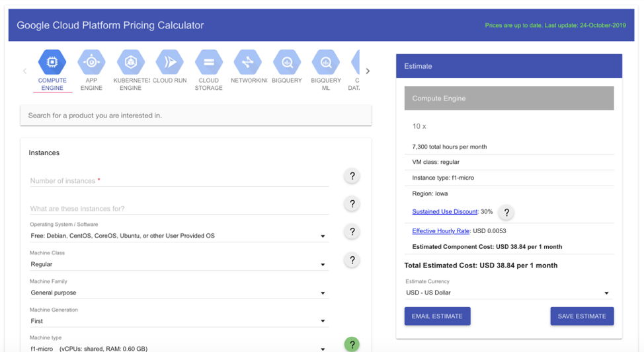Screen dimensions: 644x352
Task: Select the Compute Engine product icon
Action: [x=52, y=63]
